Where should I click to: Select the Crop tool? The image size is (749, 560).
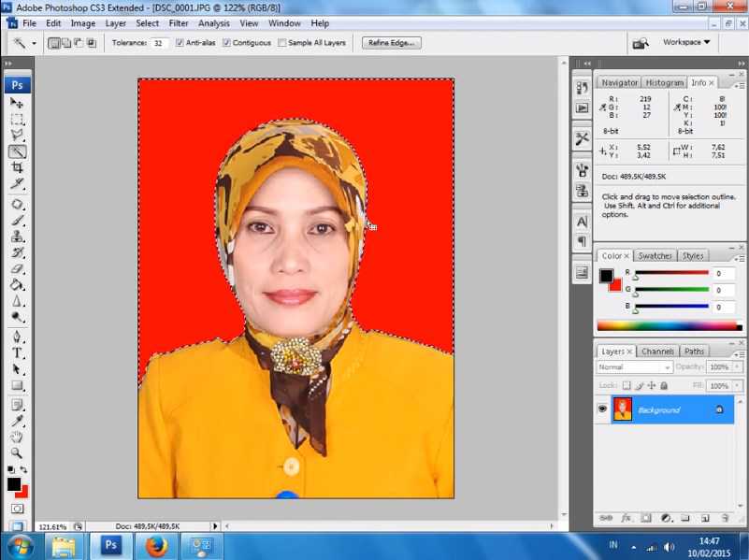click(17, 167)
